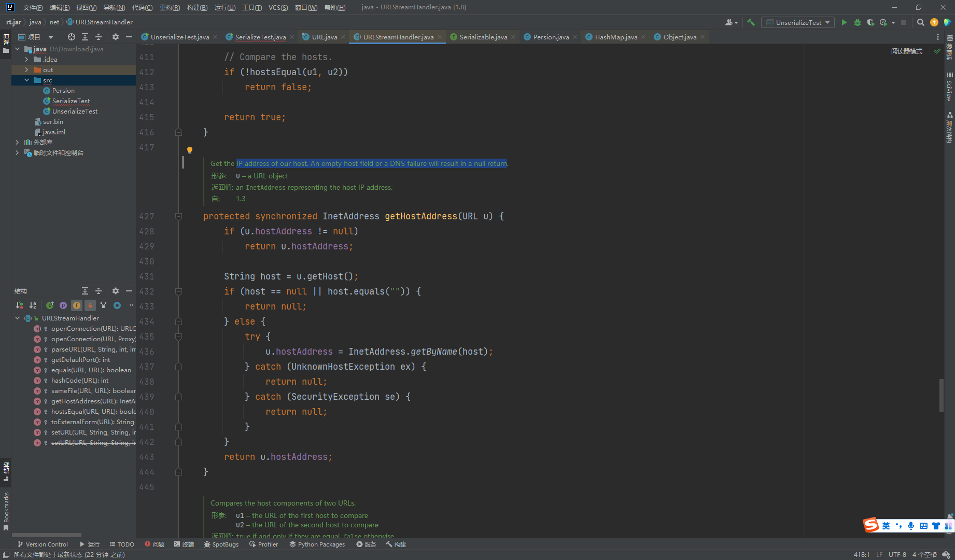Screen dimensions: 955x560
Task: Open the SpotBugs tool window
Action: (x=221, y=544)
